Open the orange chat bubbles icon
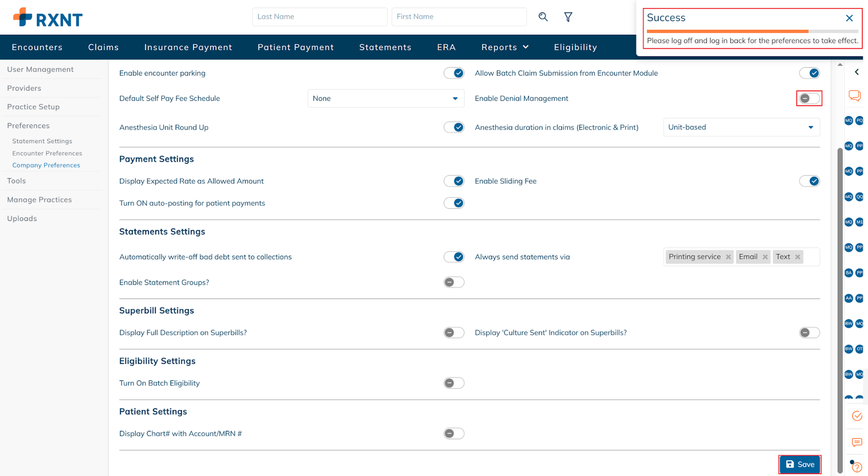This screenshot has height=476, width=868. click(854, 96)
